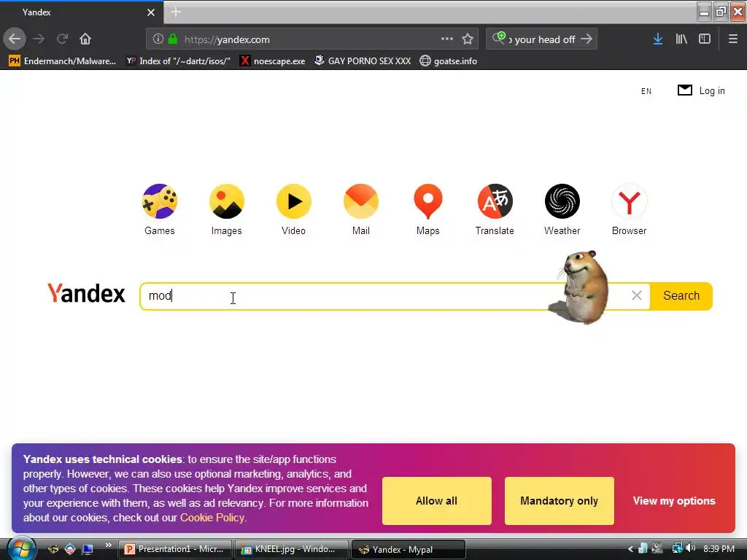Click the mail envelope icon near Log in

[684, 90]
